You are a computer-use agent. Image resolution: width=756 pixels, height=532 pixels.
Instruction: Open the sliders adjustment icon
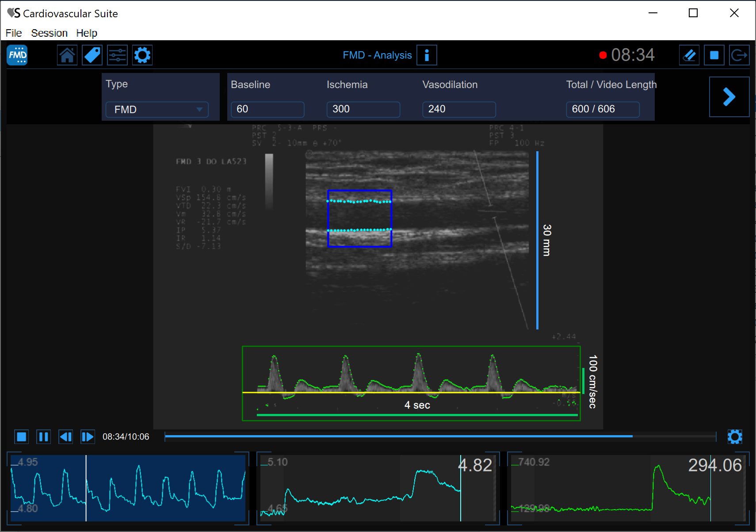click(117, 55)
